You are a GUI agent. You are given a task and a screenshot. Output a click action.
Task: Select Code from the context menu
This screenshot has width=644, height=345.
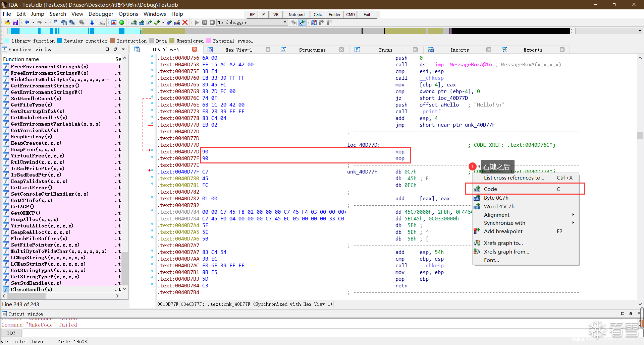pyautogui.click(x=490, y=189)
